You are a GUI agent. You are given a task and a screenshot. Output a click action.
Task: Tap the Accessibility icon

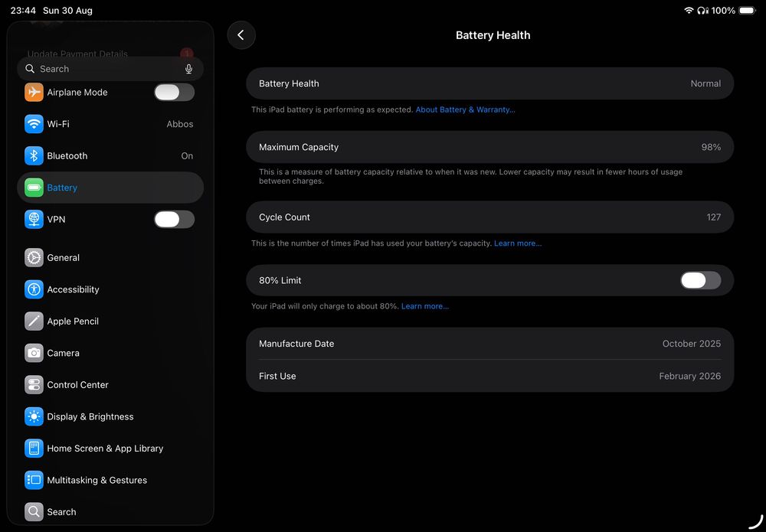pos(34,289)
